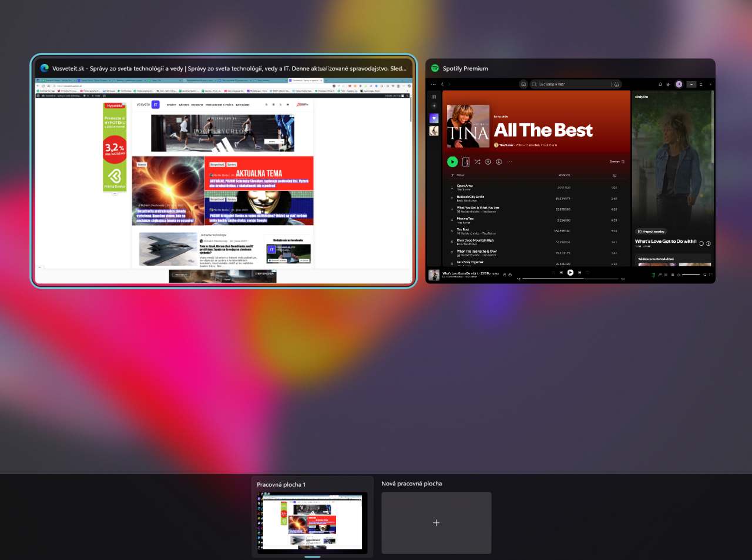The width and height of the screenshot is (752, 560).
Task: Open the adidas running banner in Edge
Action: 223,133
